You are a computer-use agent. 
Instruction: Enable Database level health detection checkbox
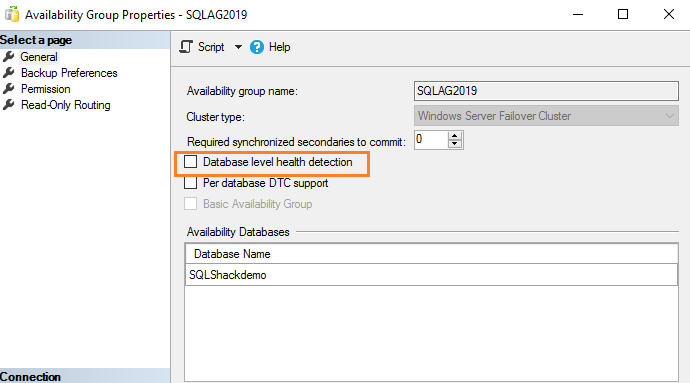tap(191, 162)
